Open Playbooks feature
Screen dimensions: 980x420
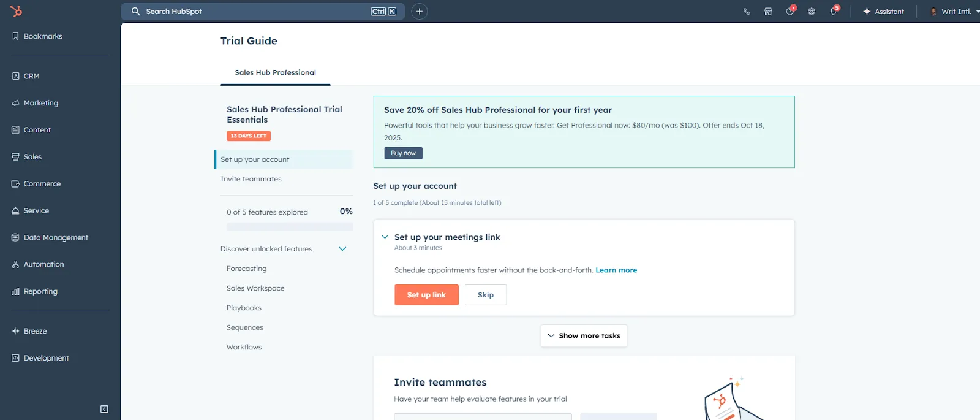tap(244, 308)
